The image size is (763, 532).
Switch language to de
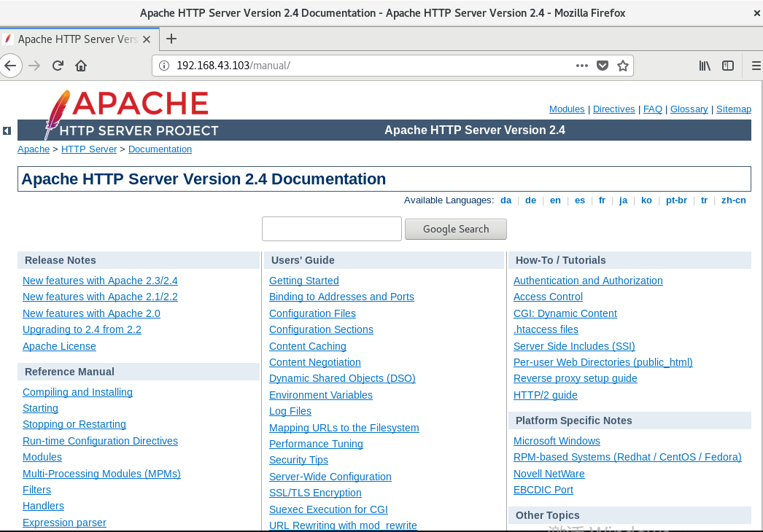point(531,200)
